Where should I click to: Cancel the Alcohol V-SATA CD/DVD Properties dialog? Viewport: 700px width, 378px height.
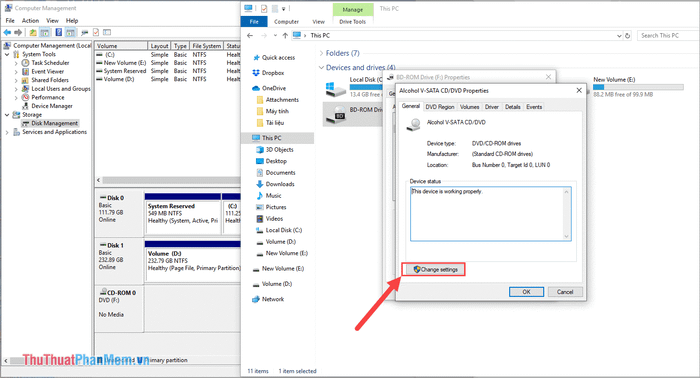click(x=565, y=292)
